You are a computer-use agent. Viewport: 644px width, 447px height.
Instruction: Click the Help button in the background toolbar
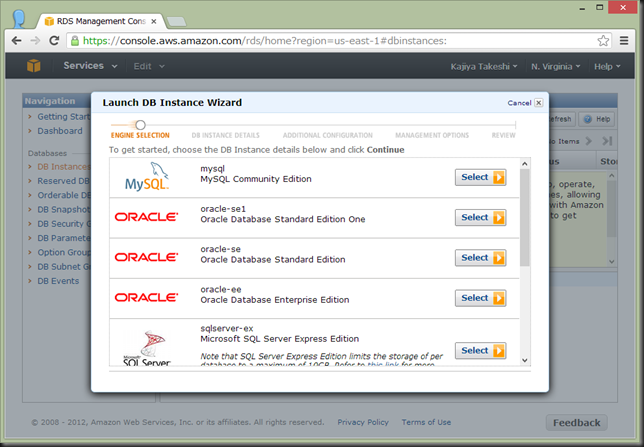pyautogui.click(x=597, y=119)
